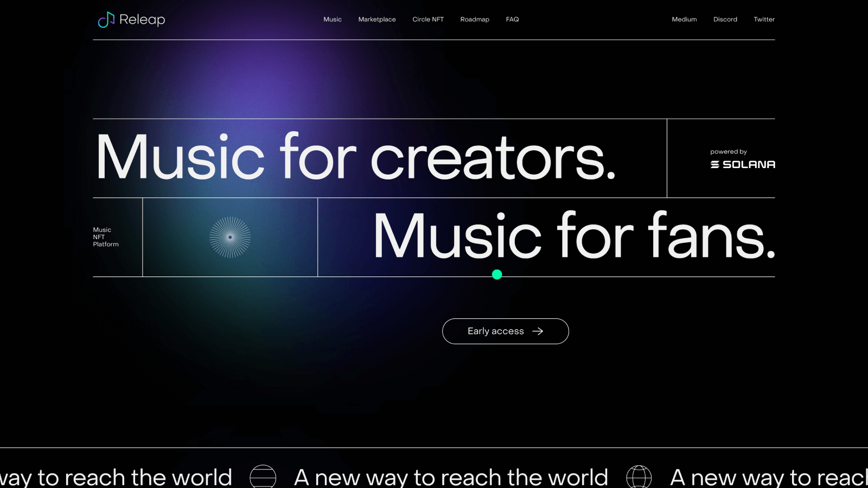Visit the Medium blog link
The height and width of the screenshot is (488, 868).
pos(684,20)
